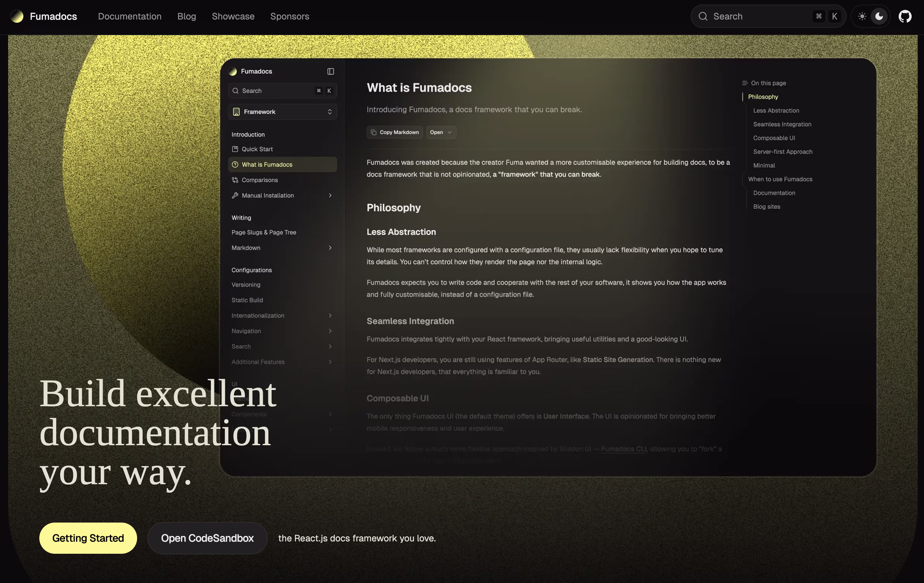Jump to Minimal in table of contents
924x583 pixels.
(764, 165)
